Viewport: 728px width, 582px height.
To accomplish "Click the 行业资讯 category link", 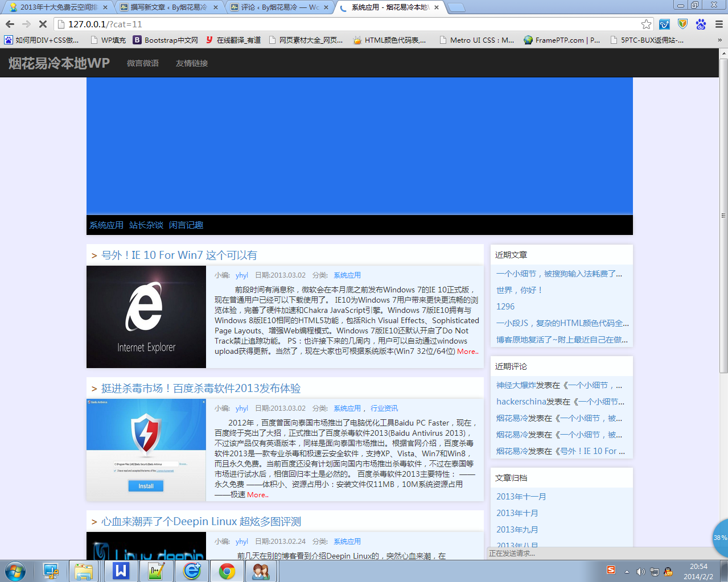I will [384, 408].
